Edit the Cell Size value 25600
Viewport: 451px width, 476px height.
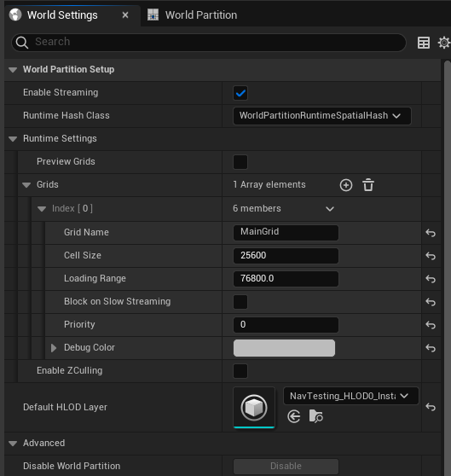pyautogui.click(x=286, y=256)
